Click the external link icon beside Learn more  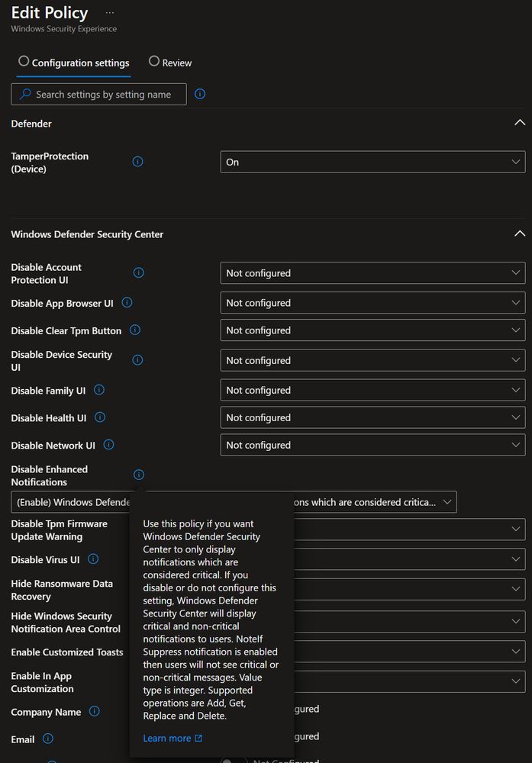[198, 738]
